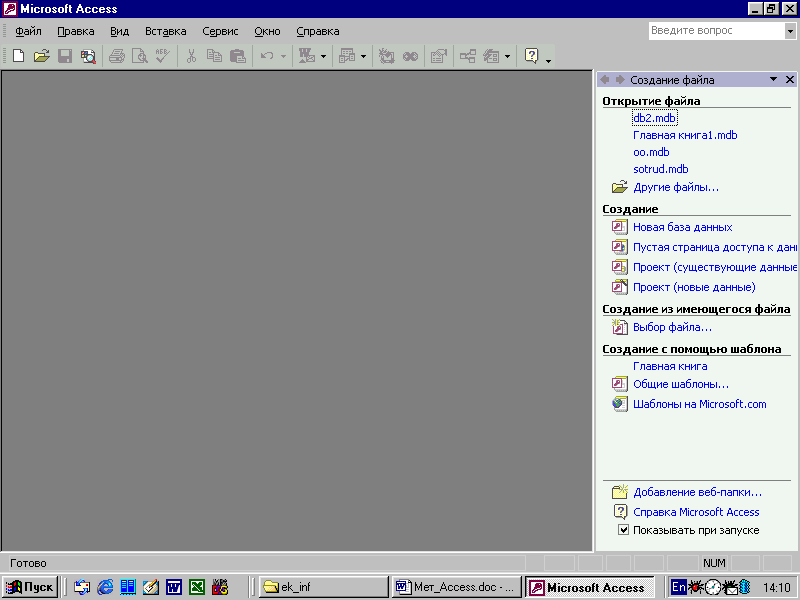Click 'Проект (существующие данные)' link
This screenshot has width=800, height=600.
pyautogui.click(x=715, y=267)
